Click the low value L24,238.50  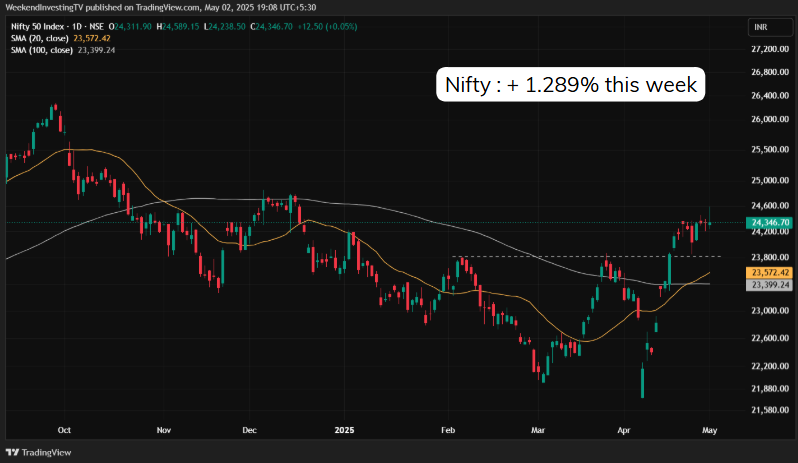224,26
